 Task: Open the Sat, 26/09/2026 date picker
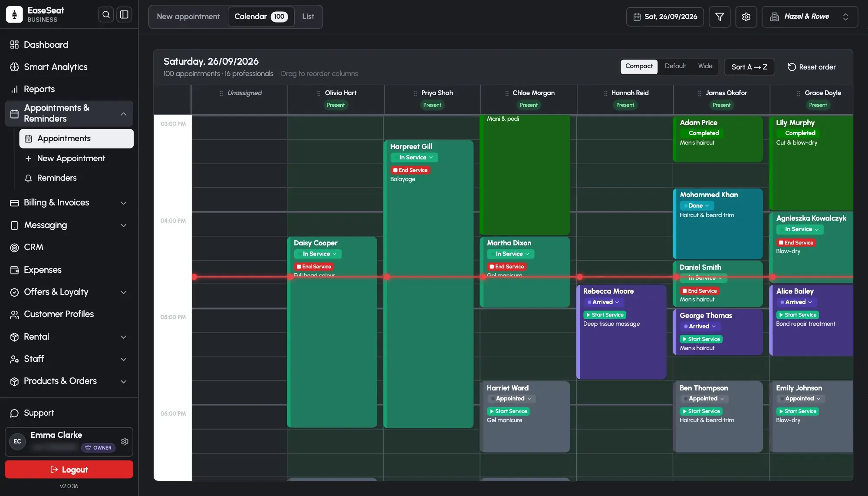[665, 17]
